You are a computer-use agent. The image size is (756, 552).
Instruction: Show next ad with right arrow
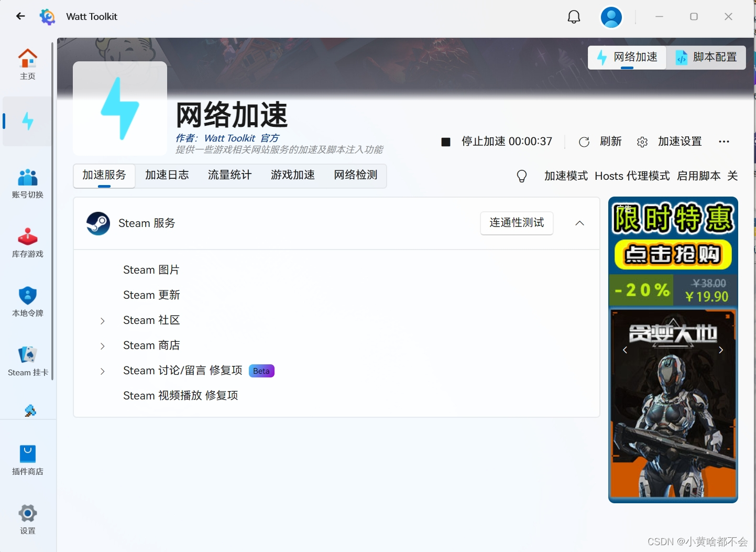point(721,350)
